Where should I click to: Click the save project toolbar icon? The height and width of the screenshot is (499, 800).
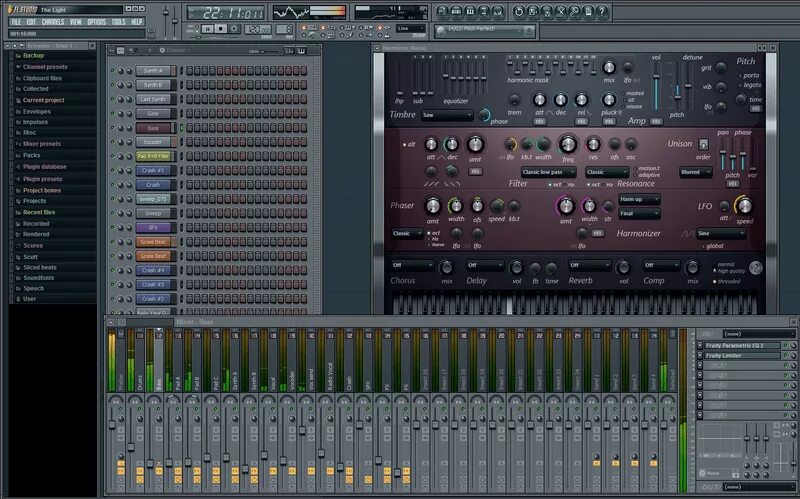533,11
